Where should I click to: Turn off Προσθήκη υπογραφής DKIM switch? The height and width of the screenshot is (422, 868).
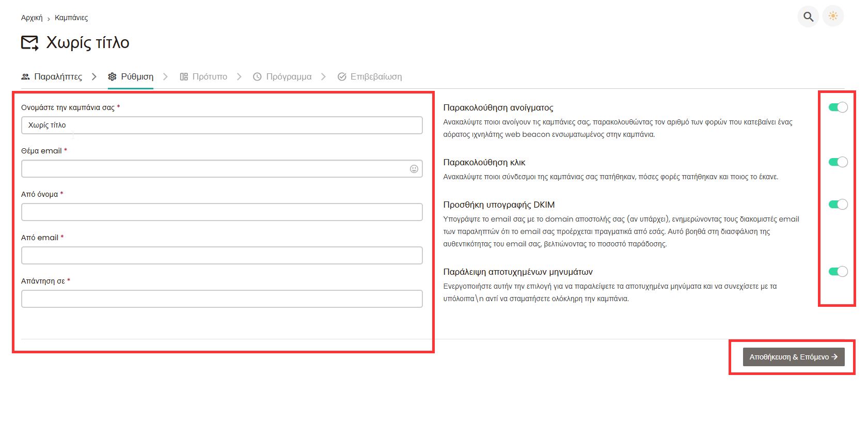(838, 205)
